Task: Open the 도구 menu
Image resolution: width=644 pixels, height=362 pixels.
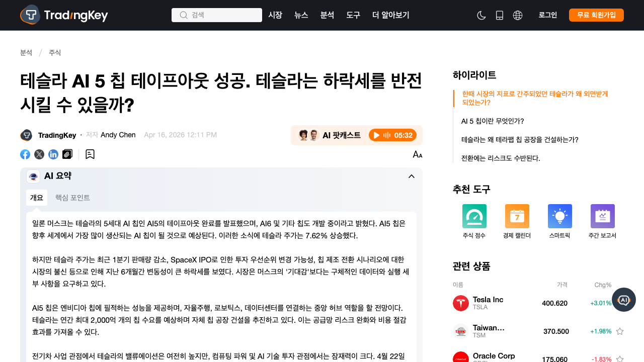Action: click(353, 15)
